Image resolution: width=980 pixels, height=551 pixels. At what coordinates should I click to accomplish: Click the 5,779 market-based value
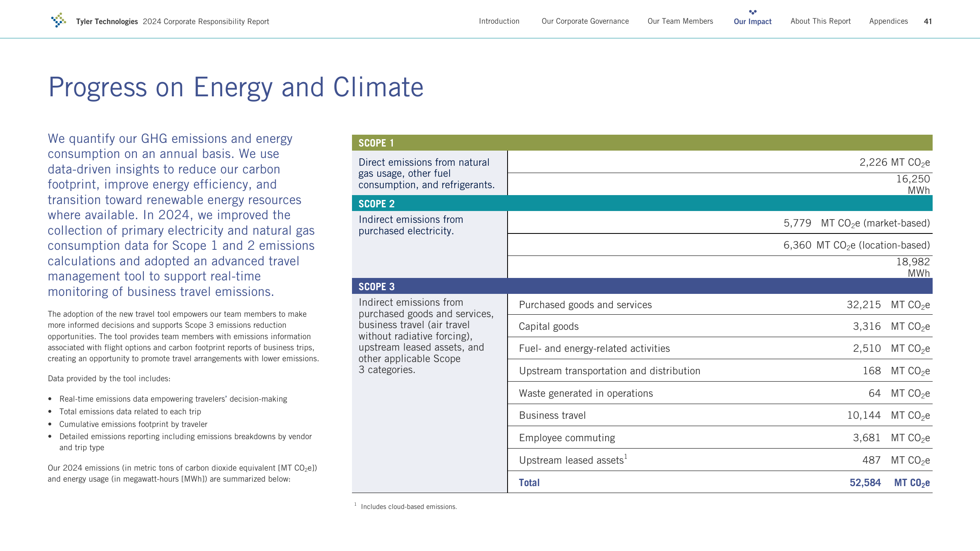point(856,223)
